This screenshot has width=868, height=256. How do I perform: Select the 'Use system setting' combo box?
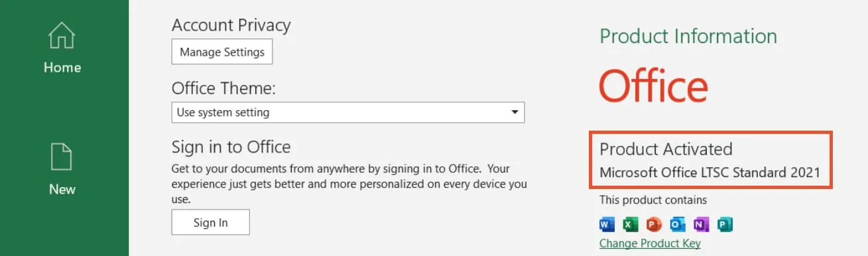[348, 112]
